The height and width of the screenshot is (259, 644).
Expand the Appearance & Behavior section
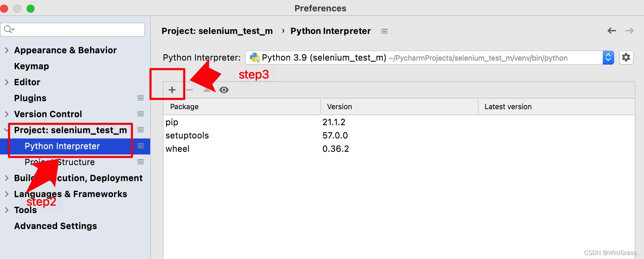tap(7, 50)
